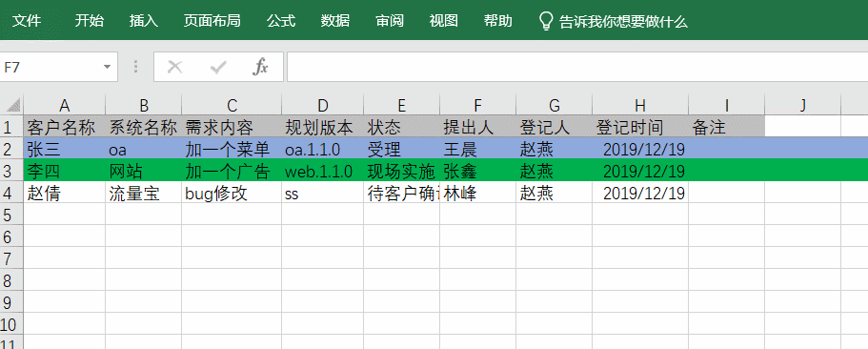This screenshot has height=349, width=868.
Task: Click the formula bar cancel X icon
Action: [x=175, y=67]
